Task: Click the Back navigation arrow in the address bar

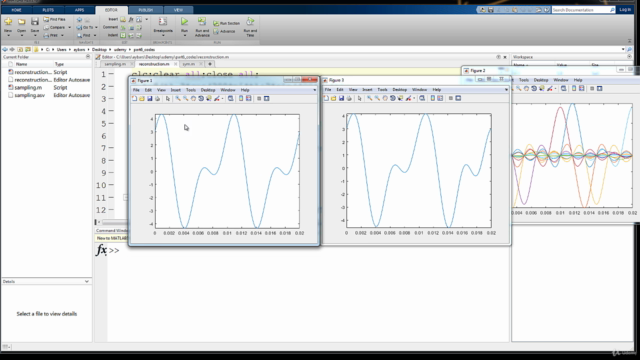Action: (x=5, y=49)
